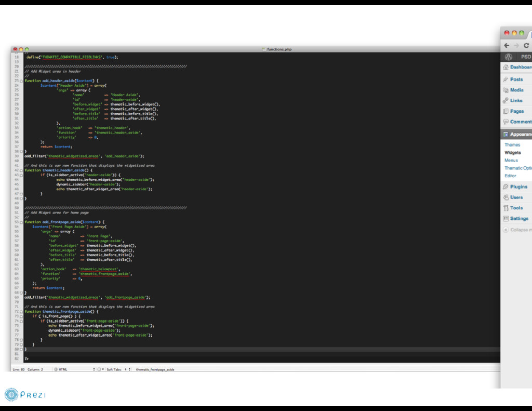This screenshot has width=532, height=411.
Task: Click 'function add_header_aside($content)' line
Action: click(x=61, y=81)
